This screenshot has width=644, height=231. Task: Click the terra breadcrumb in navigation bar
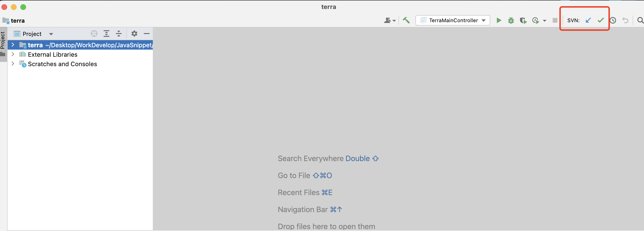coord(14,21)
